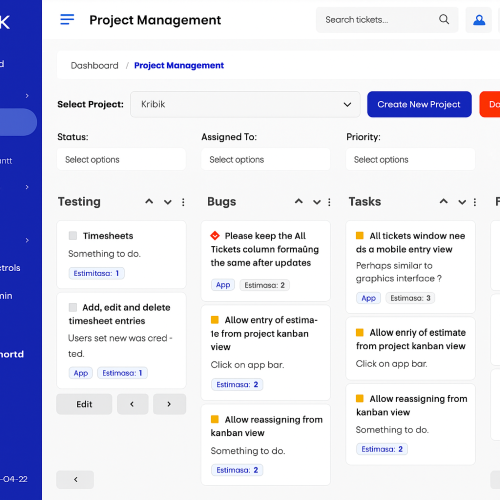Focus the Search tickets field
The image size is (500, 500).
[387, 20]
